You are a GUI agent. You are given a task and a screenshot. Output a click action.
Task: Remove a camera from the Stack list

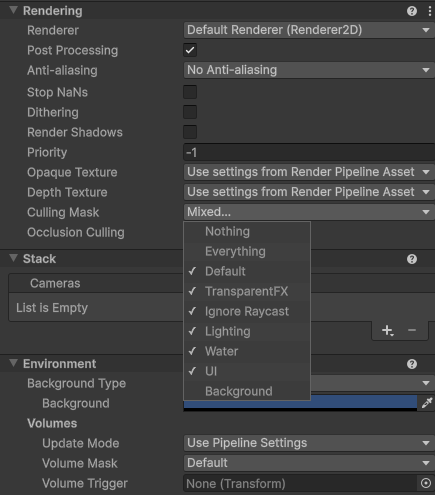(x=412, y=330)
